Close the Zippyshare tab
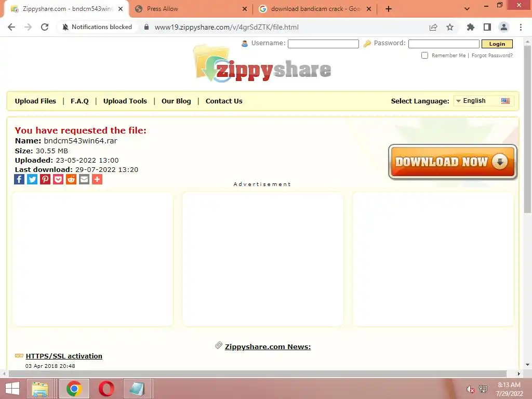Viewport: 532px width, 399px height. (121, 9)
